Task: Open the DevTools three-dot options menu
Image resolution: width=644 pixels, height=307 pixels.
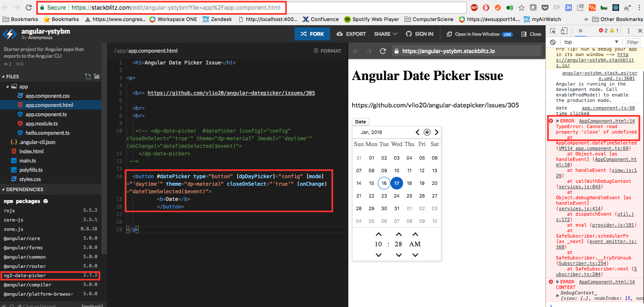Action: point(628,30)
